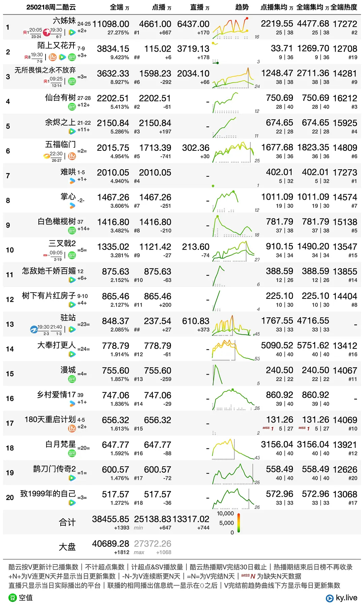
Task: Click the 央1 channel mark in the 六姊妹 row
Action: pos(26,32)
